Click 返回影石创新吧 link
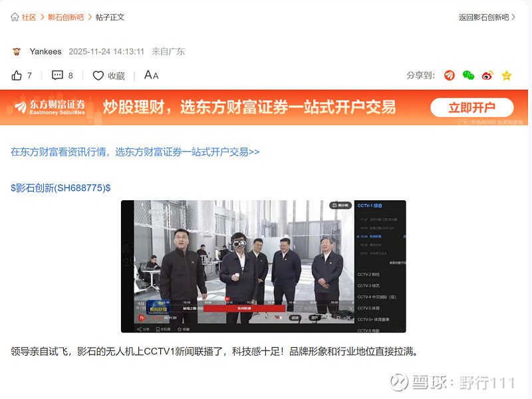This screenshot has width=532, height=399. pyautogui.click(x=483, y=17)
